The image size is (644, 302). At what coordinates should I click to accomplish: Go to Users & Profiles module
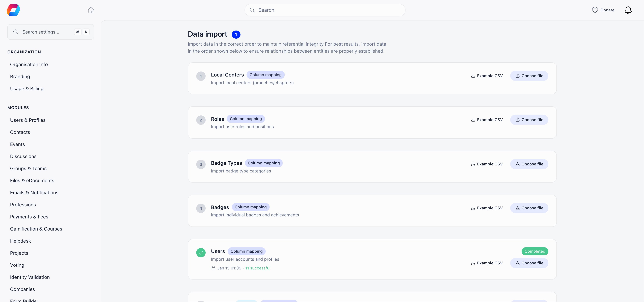point(28,120)
